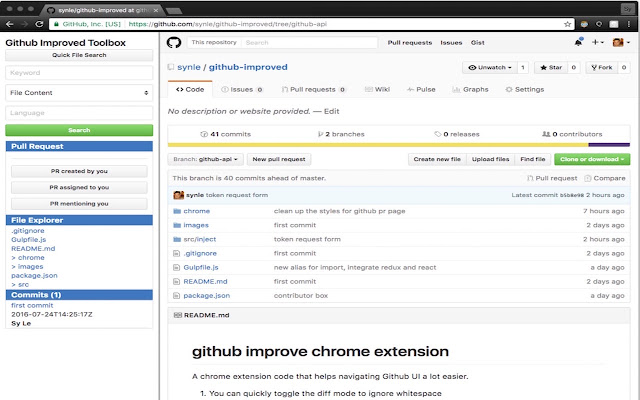Open the Settings tab
The image size is (640, 400).
524,89
